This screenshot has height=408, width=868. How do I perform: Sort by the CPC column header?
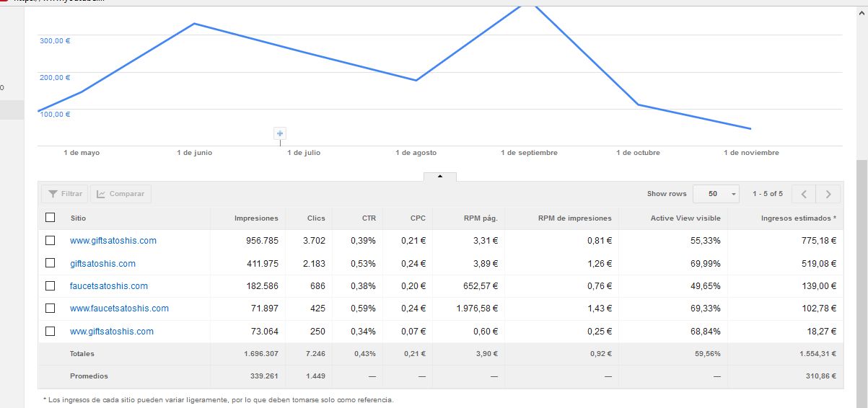(x=418, y=218)
